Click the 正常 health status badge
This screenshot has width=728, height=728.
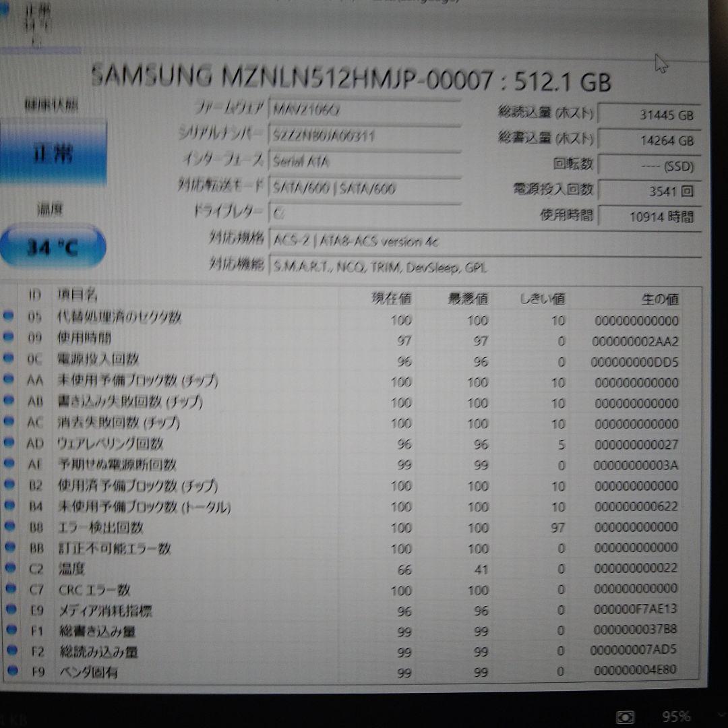pos(54,152)
